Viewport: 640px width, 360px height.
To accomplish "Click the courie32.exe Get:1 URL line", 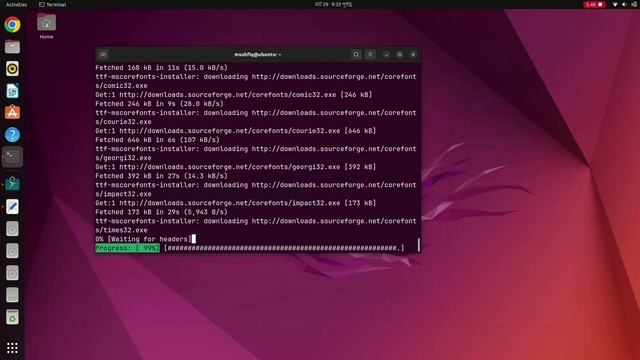I will pos(236,131).
